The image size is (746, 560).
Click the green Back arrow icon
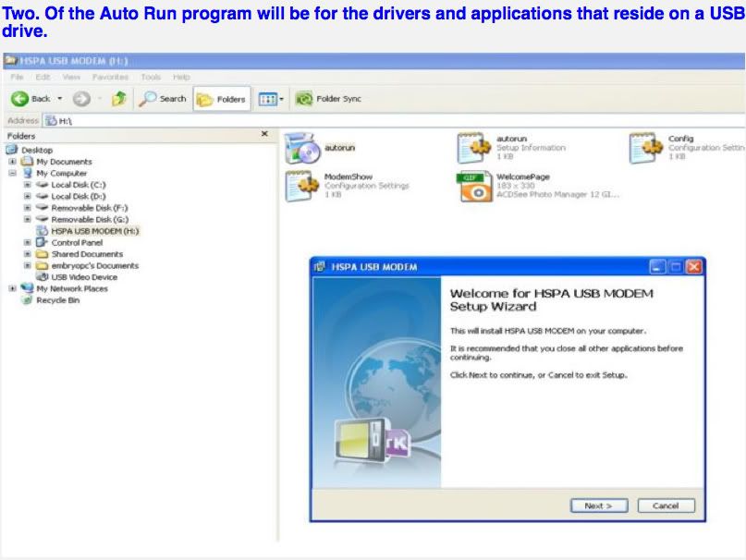tap(19, 99)
